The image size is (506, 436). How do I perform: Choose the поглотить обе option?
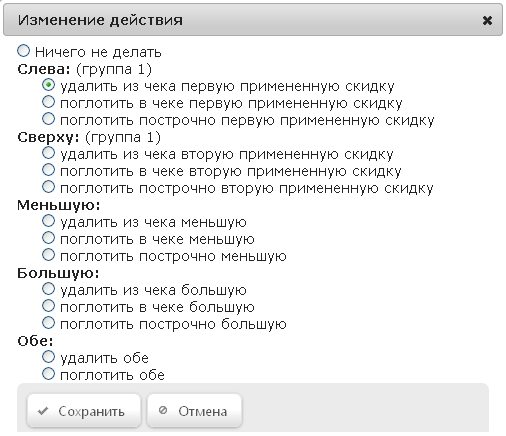click(48, 374)
